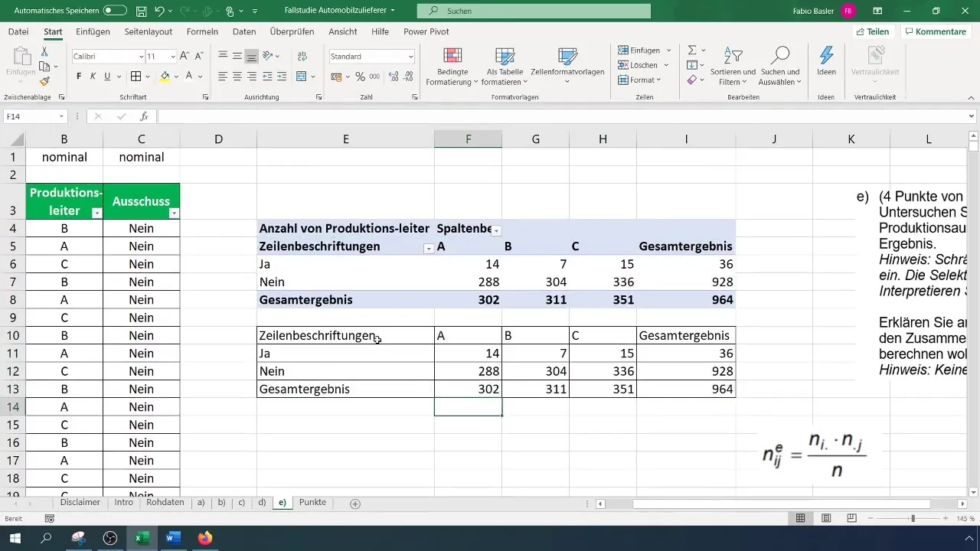The width and height of the screenshot is (980, 551).
Task: Click the AutoSum sigma icon
Action: pyautogui.click(x=692, y=50)
